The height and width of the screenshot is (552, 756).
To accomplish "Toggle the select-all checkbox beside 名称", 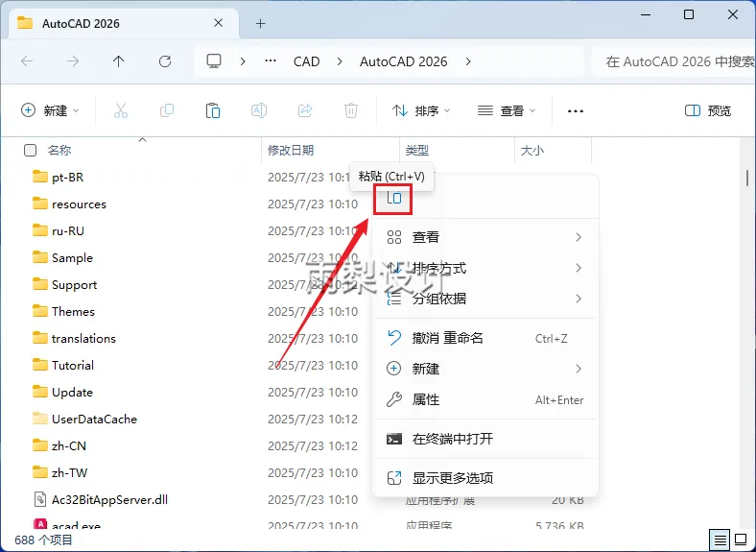I will (30, 151).
